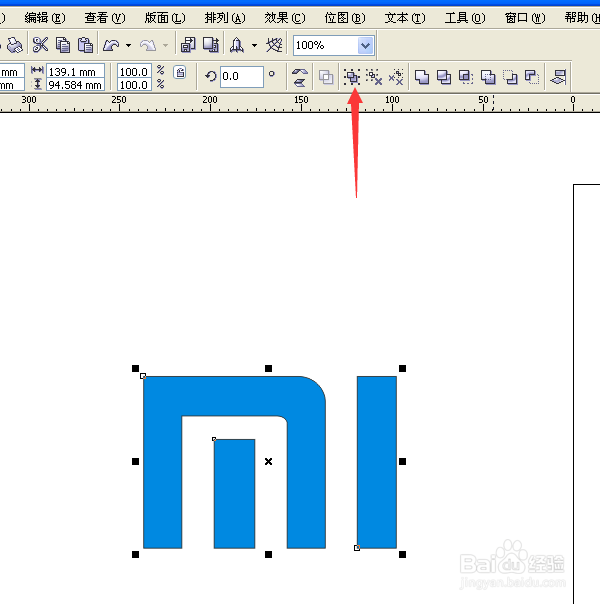Viewport: 600px width, 604px height.
Task: Click the Ungroup icon
Action: 374,77
